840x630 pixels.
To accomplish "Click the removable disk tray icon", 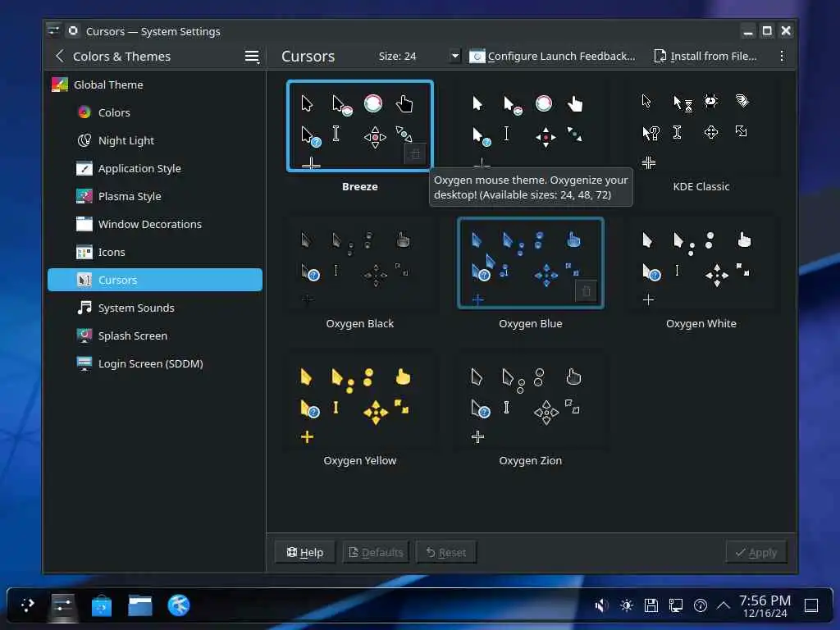I will [651, 605].
